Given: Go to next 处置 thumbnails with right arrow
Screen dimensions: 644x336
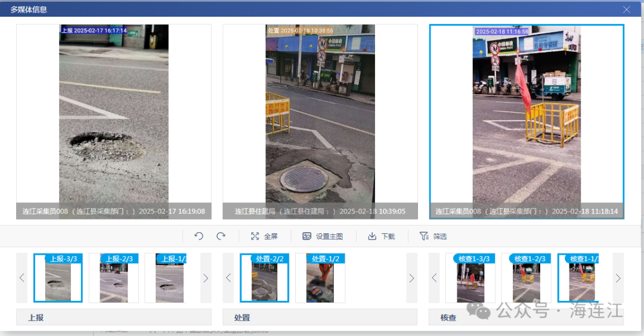Looking at the screenshot, I should coord(411,278).
